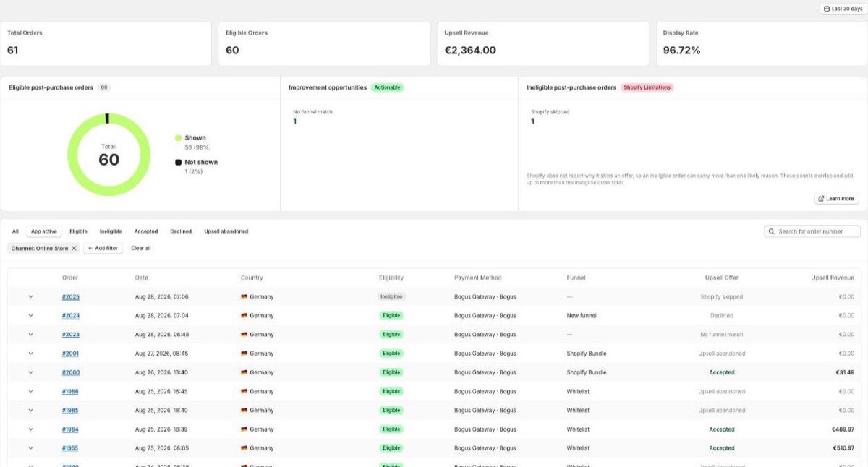Image resolution: width=868 pixels, height=467 pixels.
Task: Click the Payment Method column header
Action: pyautogui.click(x=478, y=278)
